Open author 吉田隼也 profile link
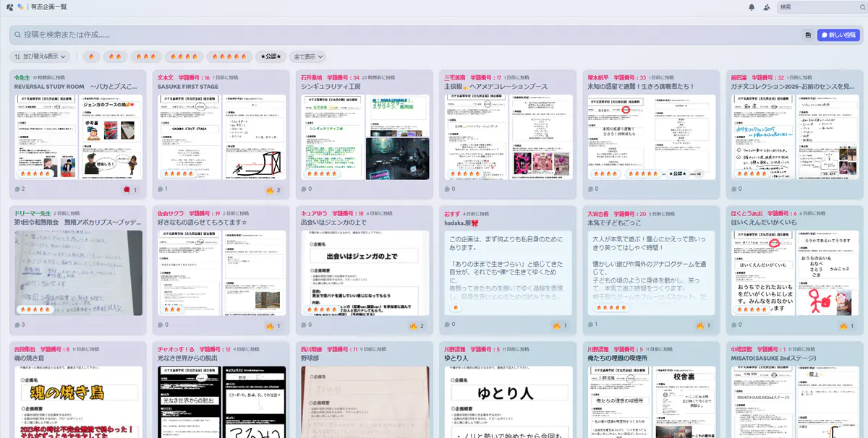Image resolution: width=868 pixels, height=438 pixels. tap(25, 349)
